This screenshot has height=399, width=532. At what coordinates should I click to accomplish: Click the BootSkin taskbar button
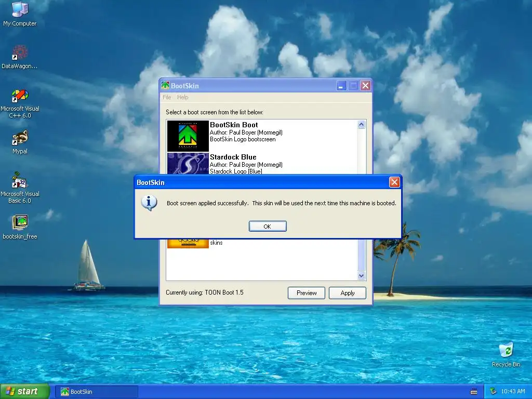click(x=97, y=392)
